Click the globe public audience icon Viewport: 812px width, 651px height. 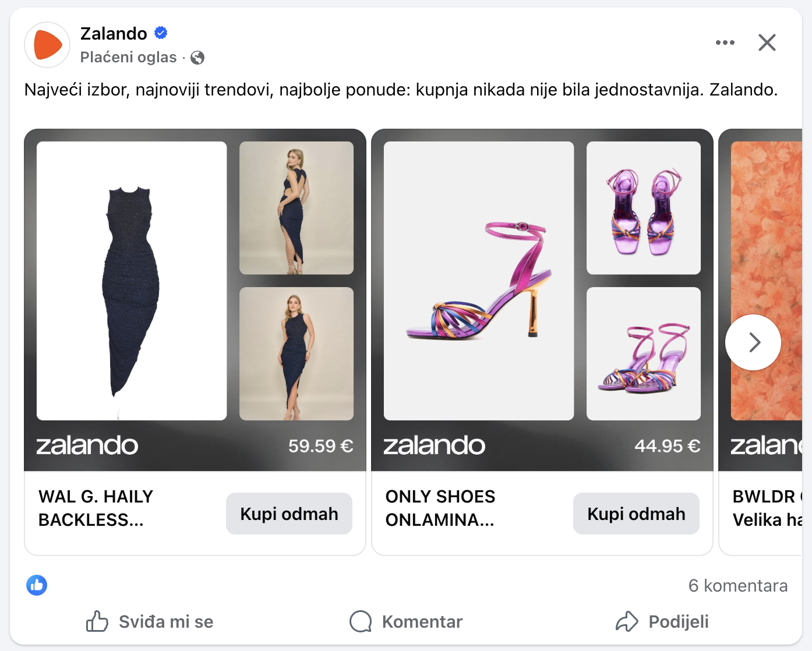(x=197, y=58)
